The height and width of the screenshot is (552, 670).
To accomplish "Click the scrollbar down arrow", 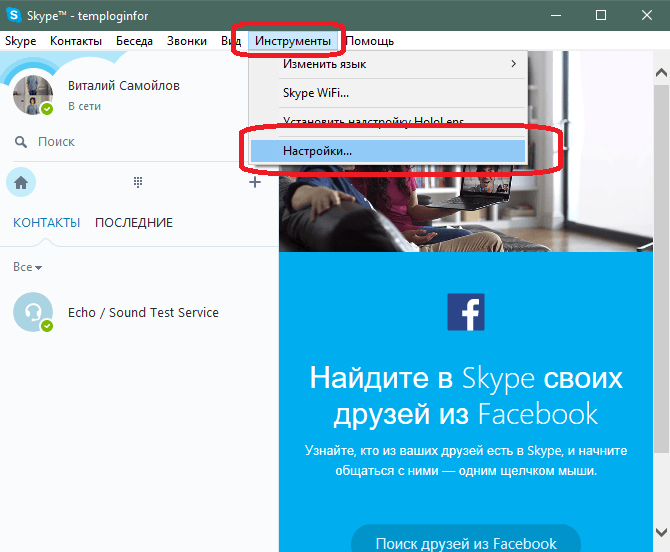I will click(661, 532).
